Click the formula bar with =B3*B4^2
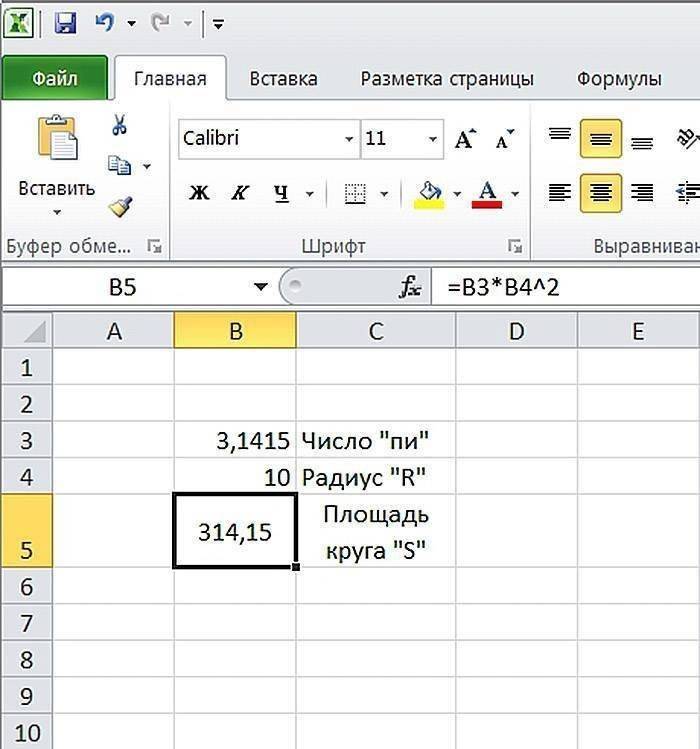The height and width of the screenshot is (749, 700). point(566,287)
